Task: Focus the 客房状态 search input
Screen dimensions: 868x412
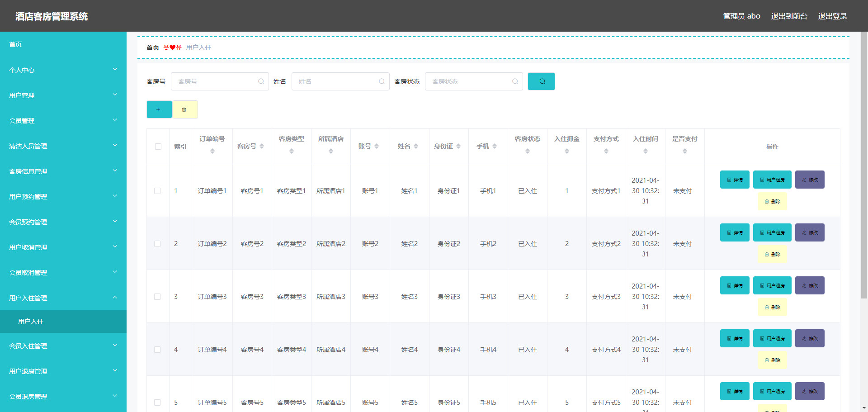Action: pos(474,81)
